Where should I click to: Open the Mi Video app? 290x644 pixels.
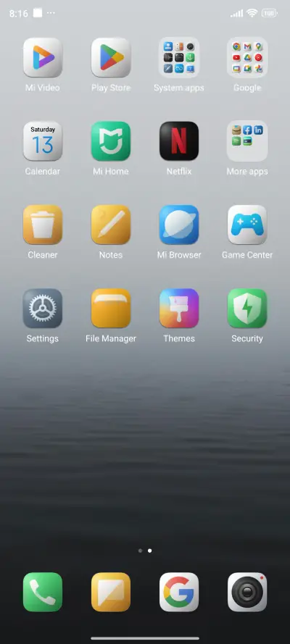[x=43, y=57]
